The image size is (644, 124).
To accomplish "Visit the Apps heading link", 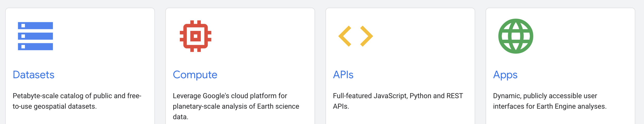I will [505, 75].
